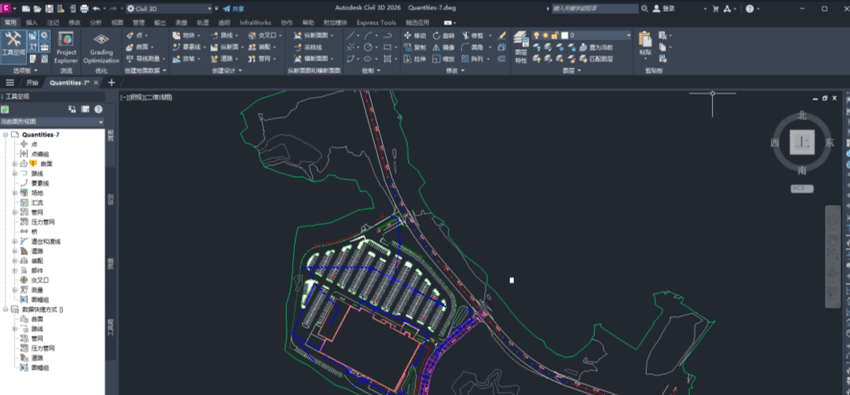Switch to the 分析 Analyze ribbon tab
Screen dimensions: 850x395
coord(95,23)
